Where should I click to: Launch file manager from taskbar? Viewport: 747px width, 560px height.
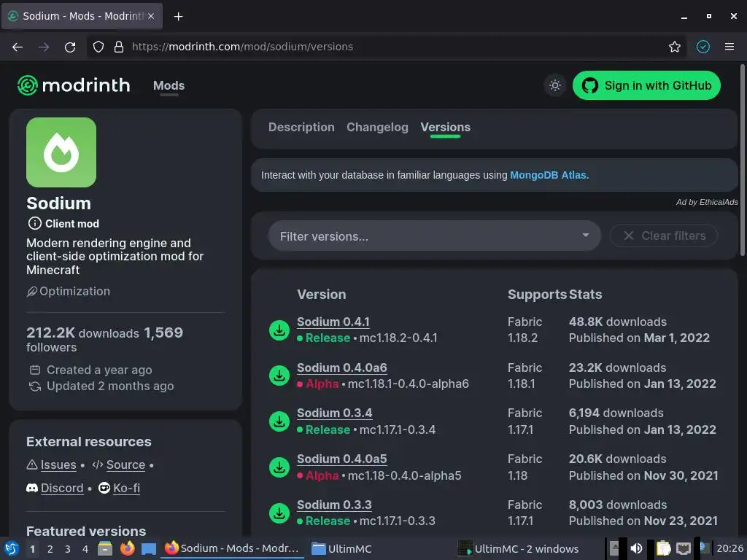105,548
